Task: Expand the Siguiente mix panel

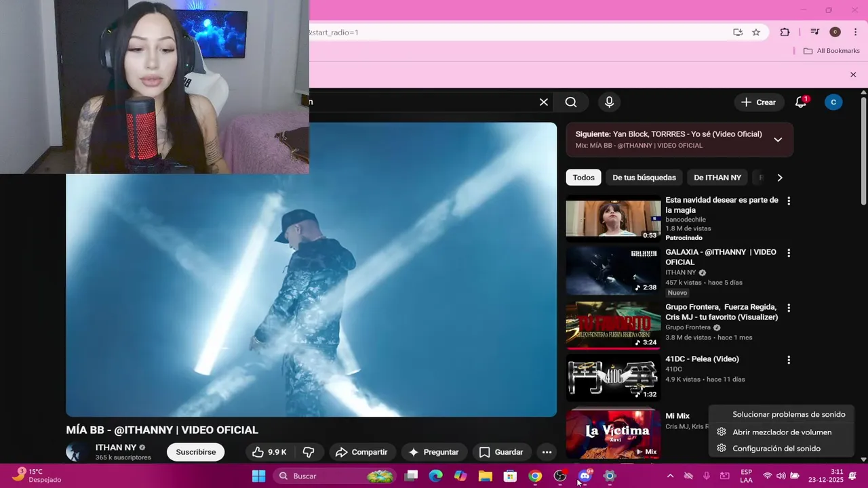Action: click(x=778, y=140)
